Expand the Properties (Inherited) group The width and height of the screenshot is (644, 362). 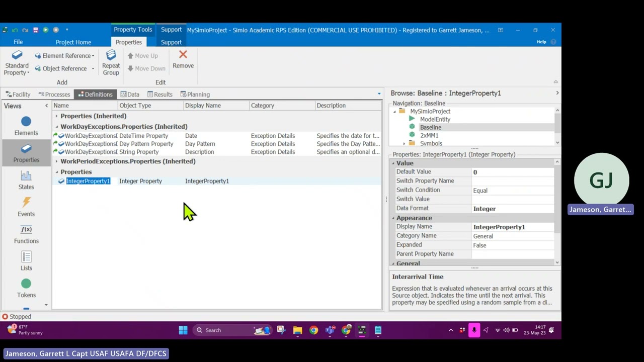[x=56, y=116]
